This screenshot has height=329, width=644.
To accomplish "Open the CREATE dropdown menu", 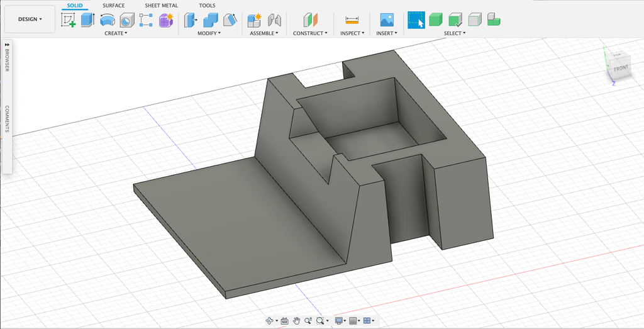I will click(x=116, y=33).
